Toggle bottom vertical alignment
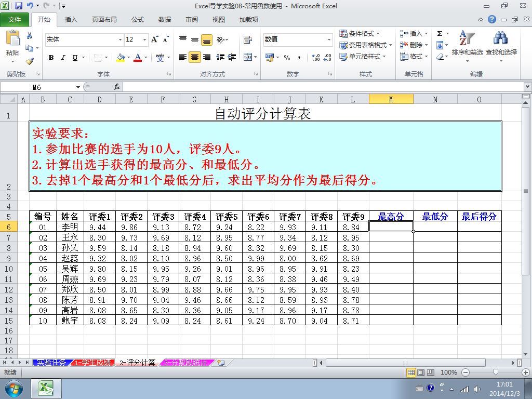The width and height of the screenshot is (532, 399). [207, 39]
